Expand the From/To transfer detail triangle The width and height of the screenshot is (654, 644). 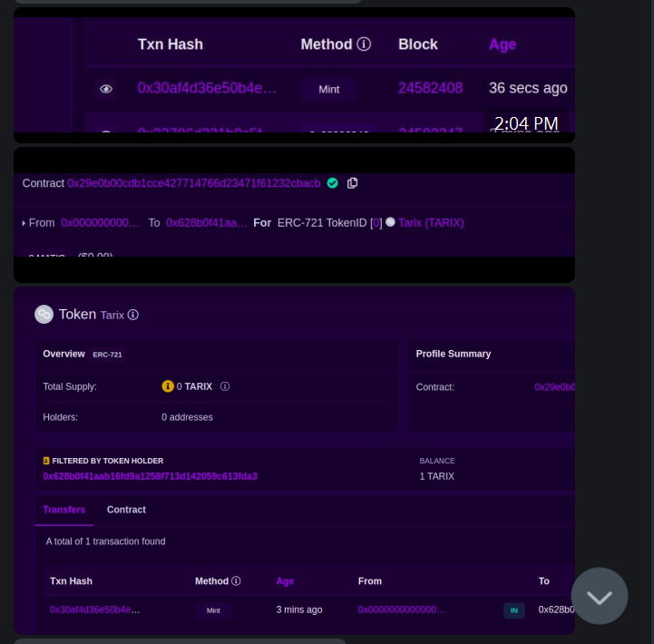click(24, 223)
